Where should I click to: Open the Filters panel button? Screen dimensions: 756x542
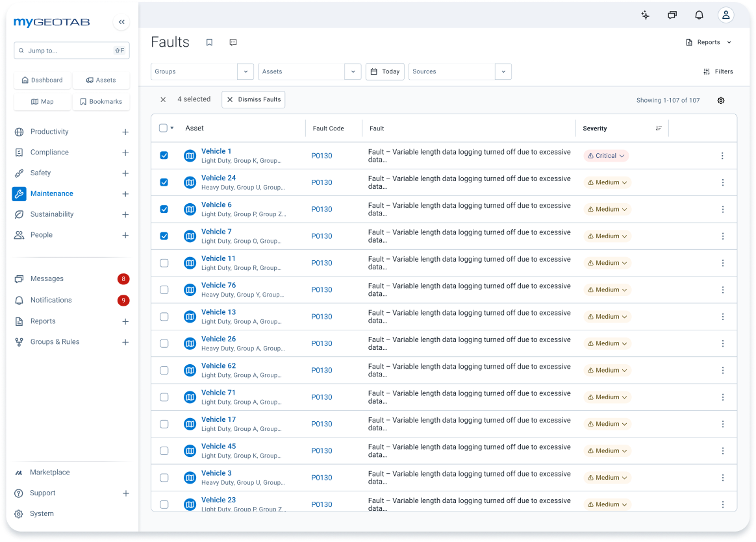(718, 71)
